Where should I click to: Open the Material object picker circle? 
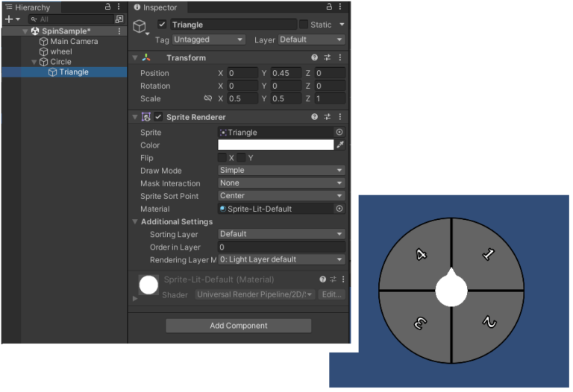pos(339,209)
